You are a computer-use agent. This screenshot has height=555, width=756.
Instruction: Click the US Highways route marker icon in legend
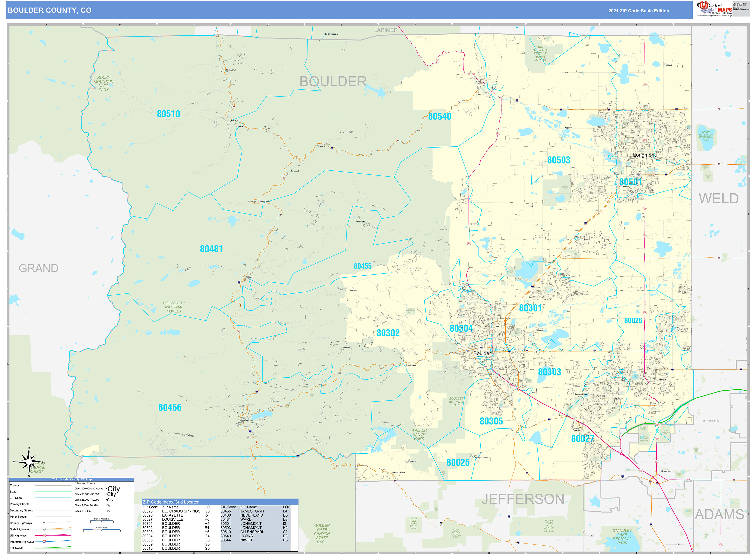(45, 536)
